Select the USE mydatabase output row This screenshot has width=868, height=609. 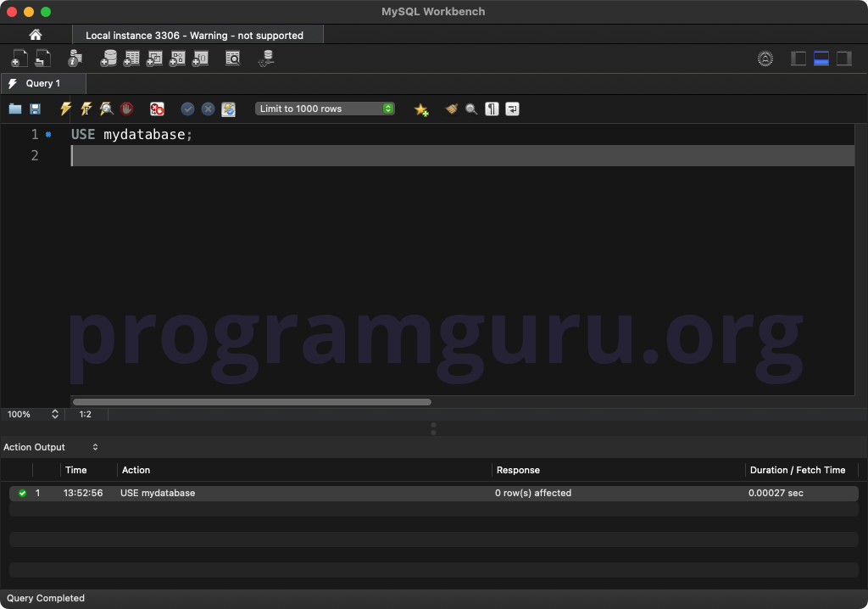434,493
